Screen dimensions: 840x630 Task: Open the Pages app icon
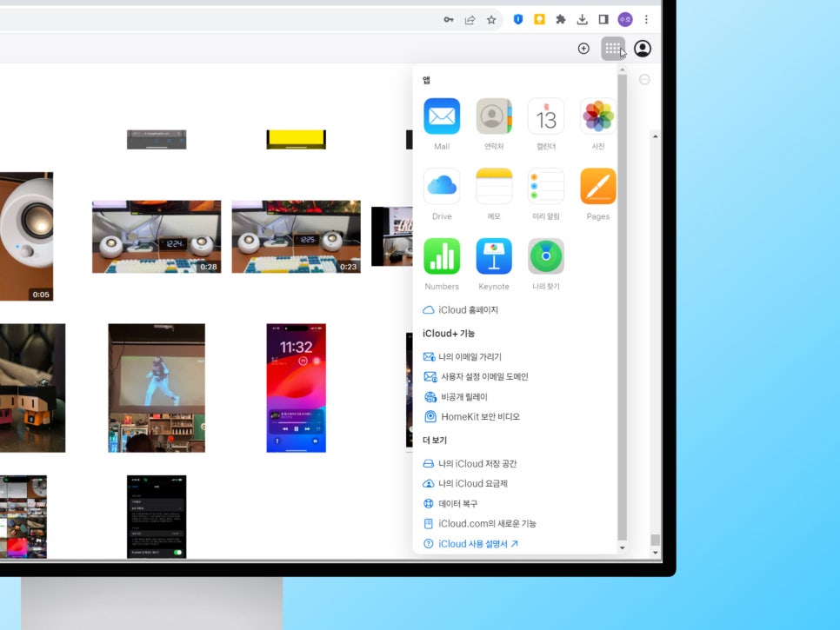tap(598, 186)
